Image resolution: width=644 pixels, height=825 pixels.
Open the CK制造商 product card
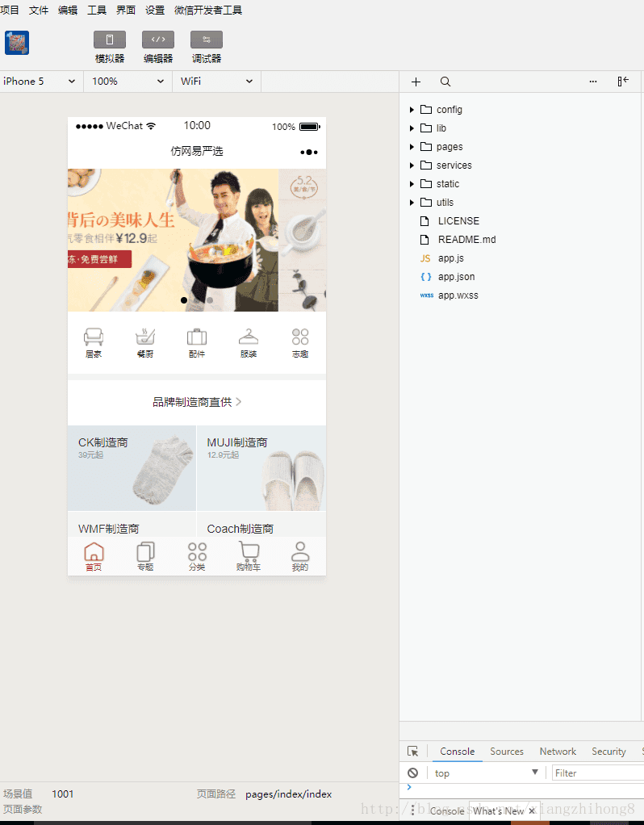coord(132,467)
